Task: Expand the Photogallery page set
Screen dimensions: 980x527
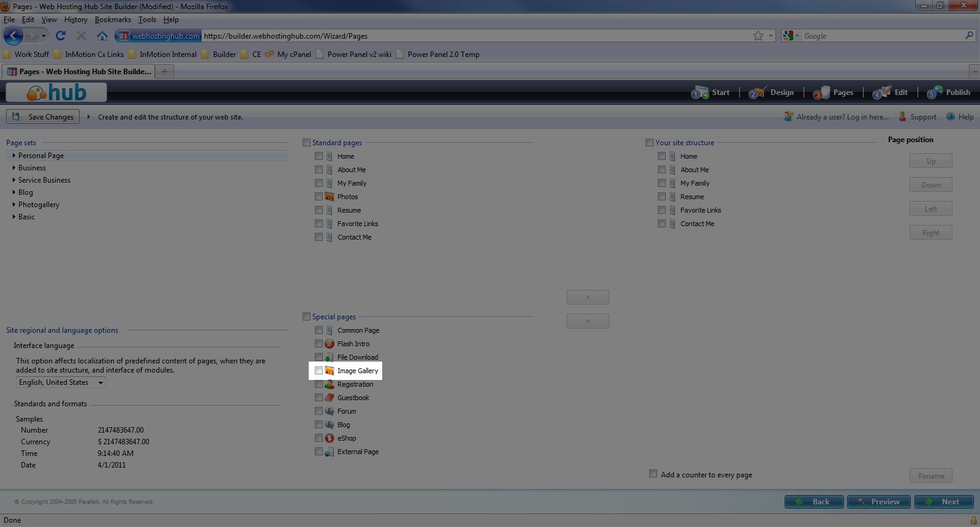Action: [14, 205]
